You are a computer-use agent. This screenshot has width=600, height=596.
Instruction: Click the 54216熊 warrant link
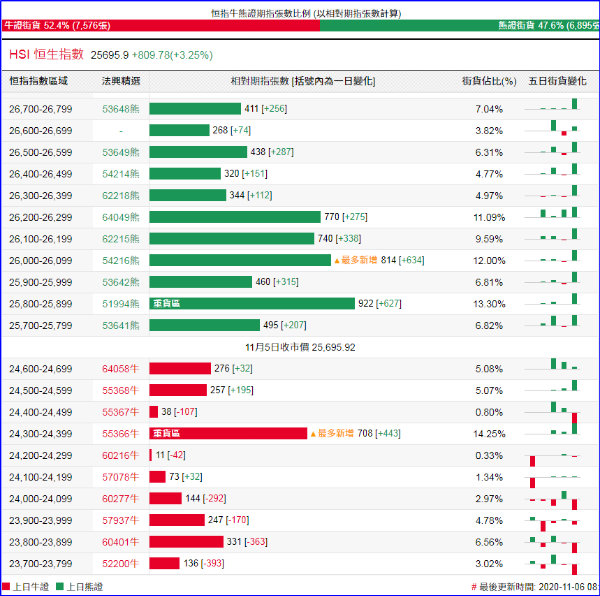(x=121, y=261)
